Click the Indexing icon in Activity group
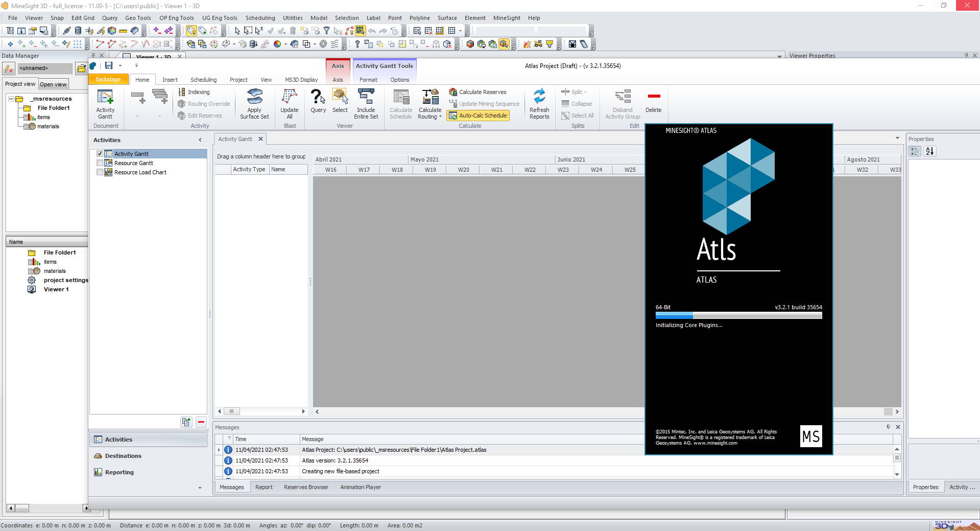Image resolution: width=980 pixels, height=531 pixels. click(x=182, y=92)
